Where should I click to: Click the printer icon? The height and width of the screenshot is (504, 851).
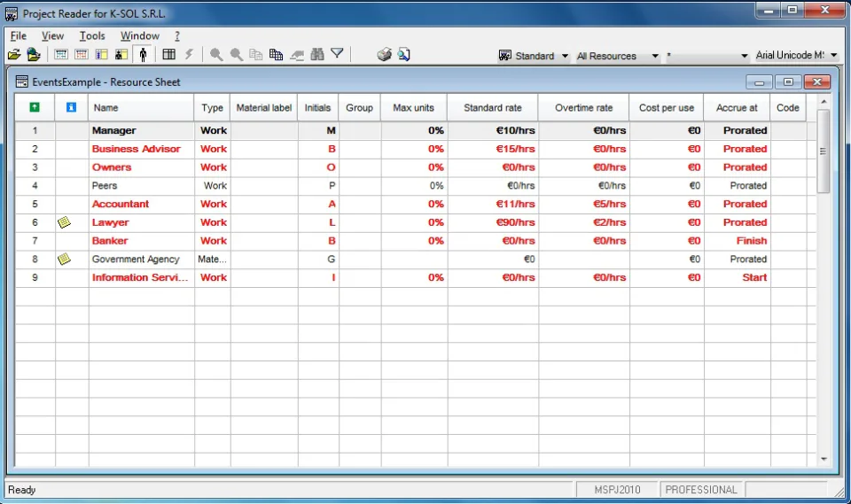(384, 55)
